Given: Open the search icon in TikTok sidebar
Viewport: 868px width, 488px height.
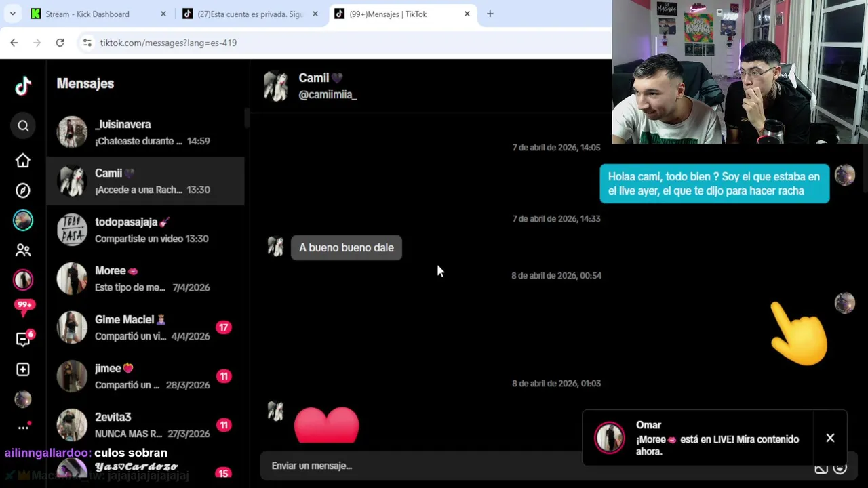Looking at the screenshot, I should click(23, 125).
